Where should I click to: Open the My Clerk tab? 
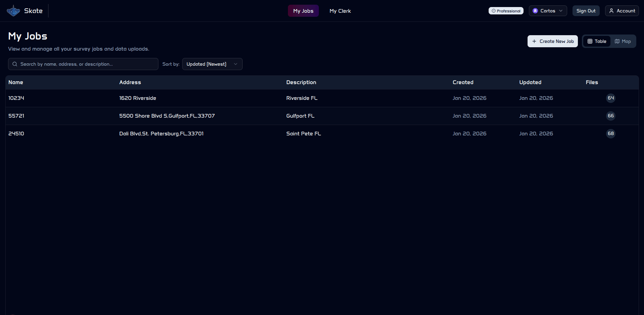340,11
